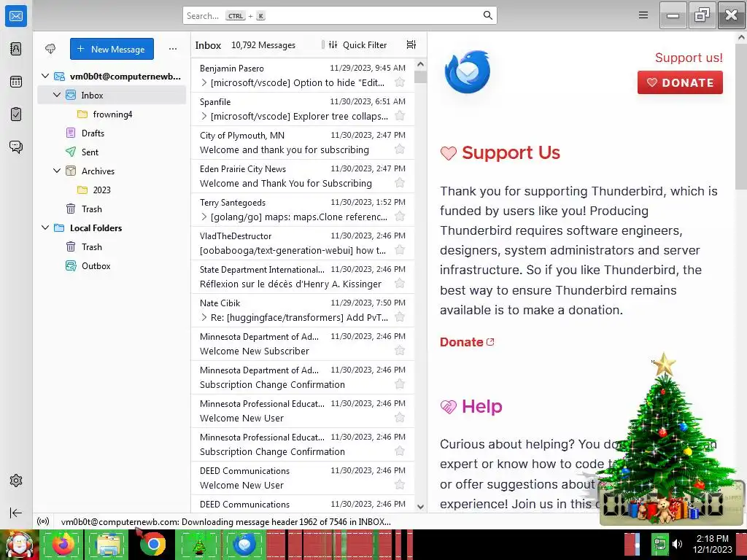The image size is (747, 560).
Task: Click scroll-down arrow of message list
Action: (420, 507)
